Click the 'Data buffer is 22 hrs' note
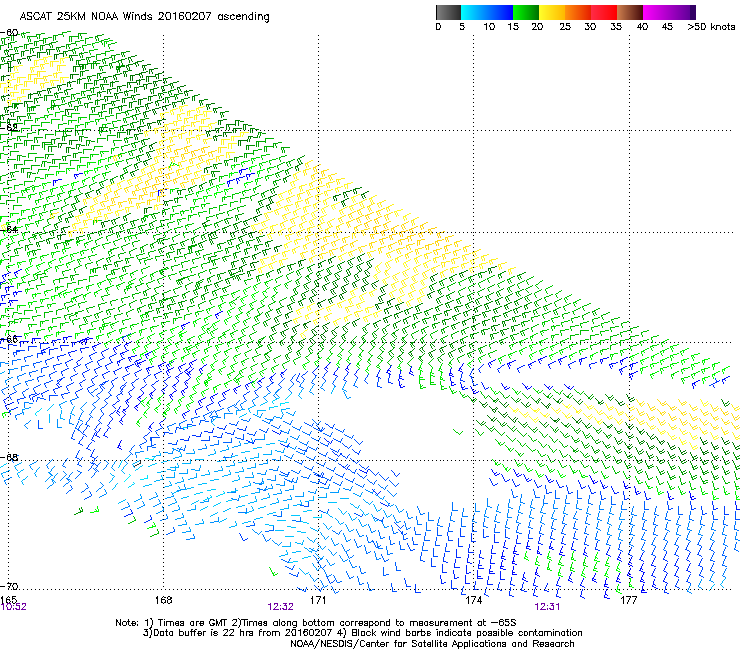This screenshot has width=740, height=650. (362, 633)
